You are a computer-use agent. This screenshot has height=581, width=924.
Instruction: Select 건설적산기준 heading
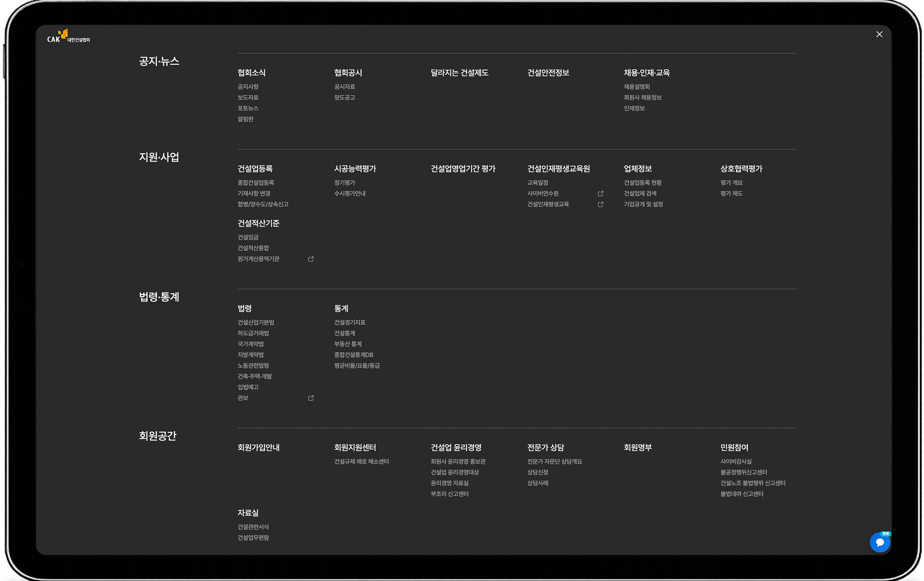pyautogui.click(x=258, y=223)
